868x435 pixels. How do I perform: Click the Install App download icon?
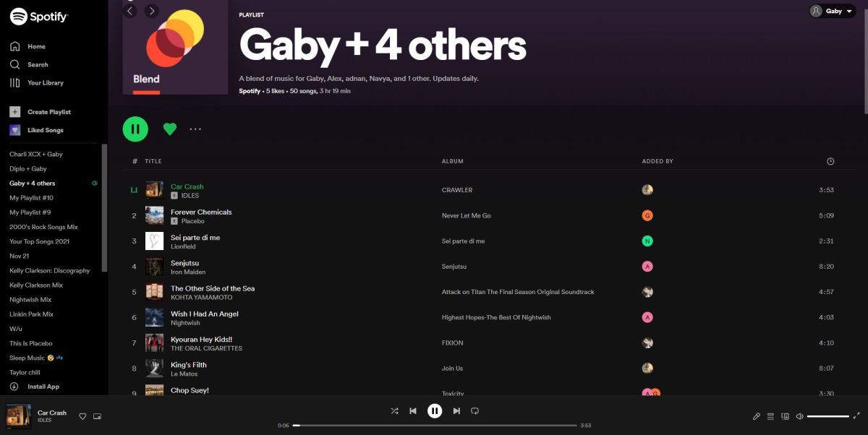click(14, 387)
